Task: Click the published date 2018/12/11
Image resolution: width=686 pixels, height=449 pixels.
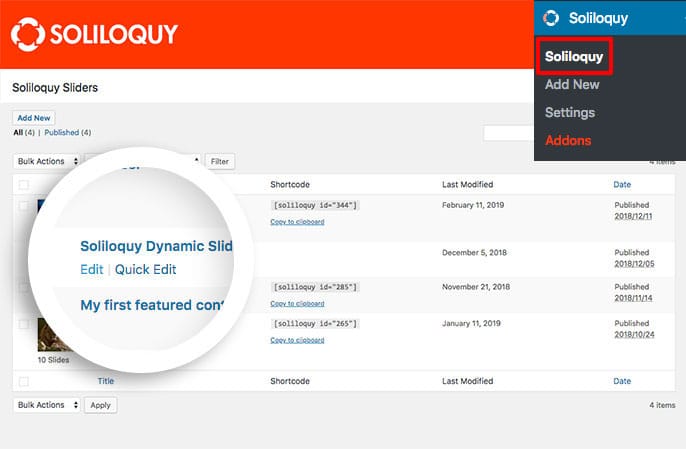Action: click(633, 216)
